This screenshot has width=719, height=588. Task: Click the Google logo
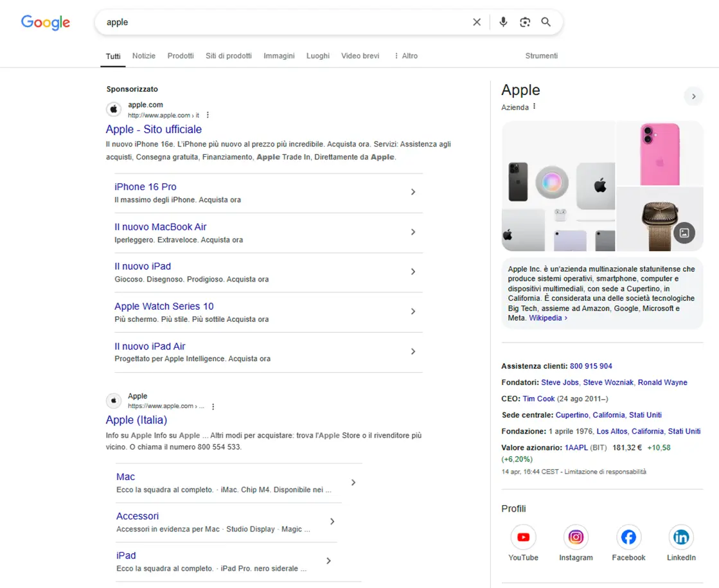[x=46, y=22]
